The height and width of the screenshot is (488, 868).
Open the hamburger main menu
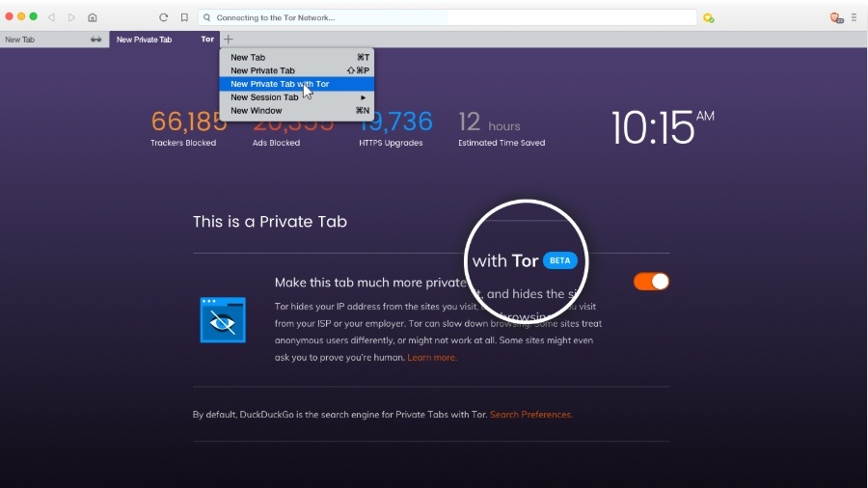tap(854, 17)
